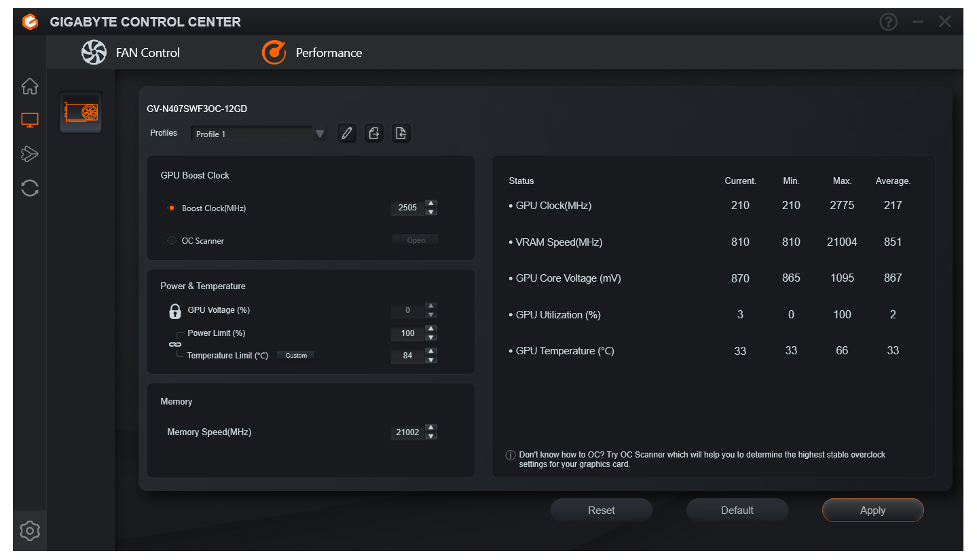Click the Profiles dropdown arrow
Viewport: 977px width, 560px height.
coord(320,134)
